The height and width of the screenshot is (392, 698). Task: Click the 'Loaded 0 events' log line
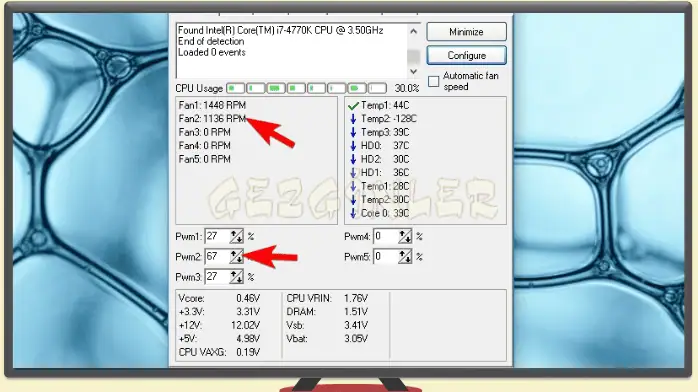tap(211, 53)
